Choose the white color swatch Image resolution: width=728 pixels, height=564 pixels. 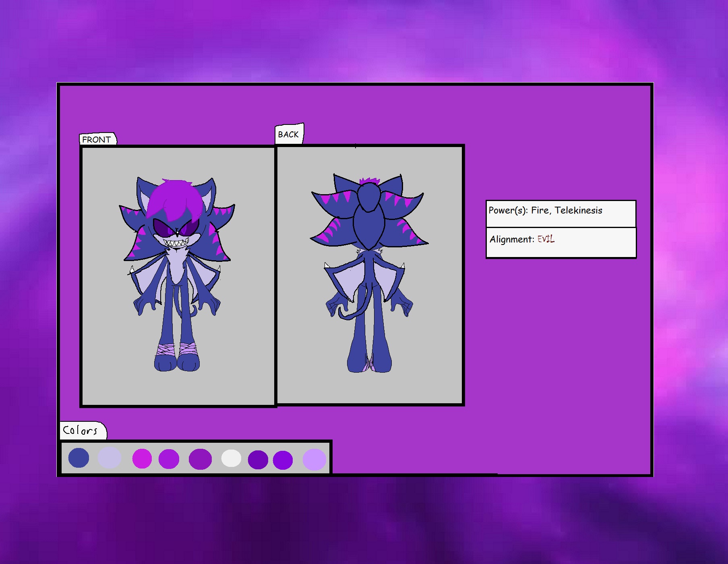coord(231,458)
